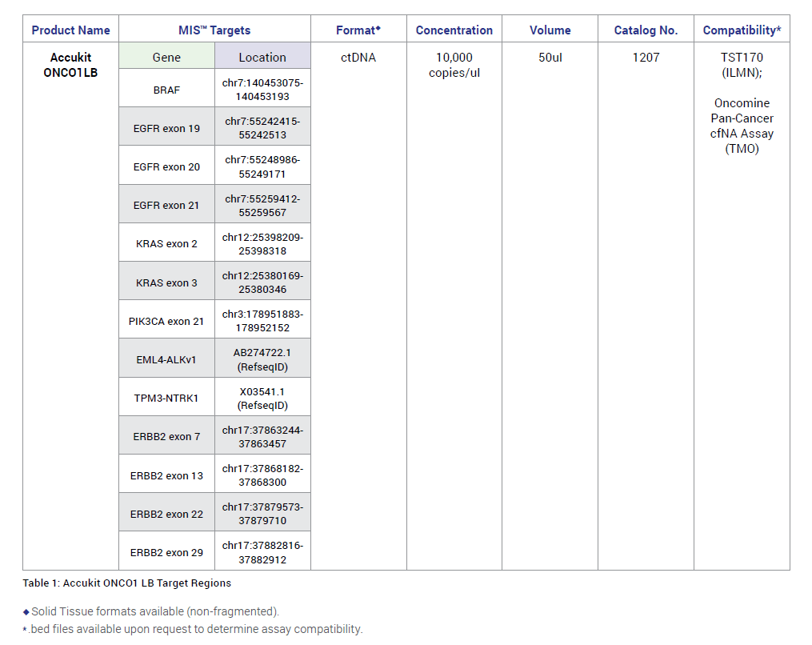Image resolution: width=812 pixels, height=645 pixels.
Task: Click the TST170 (ILMN) compatibility text
Action: pyautogui.click(x=742, y=65)
